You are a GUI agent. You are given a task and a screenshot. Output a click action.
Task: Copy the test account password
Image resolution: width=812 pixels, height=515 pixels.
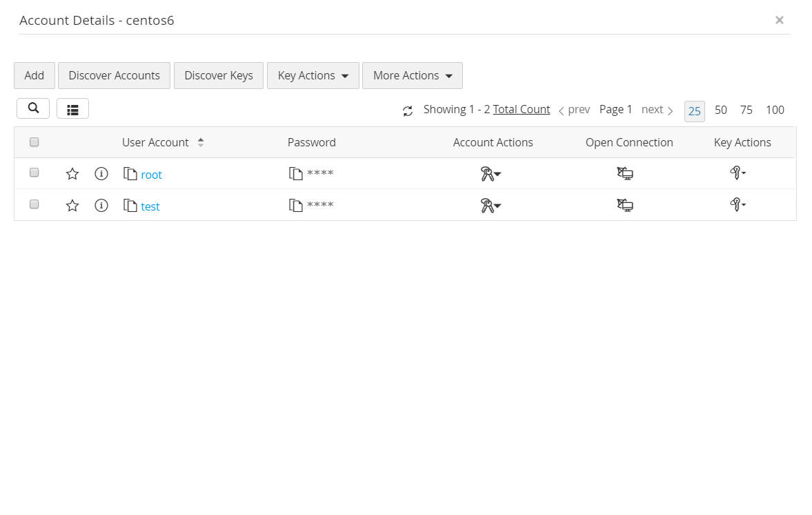click(x=296, y=206)
